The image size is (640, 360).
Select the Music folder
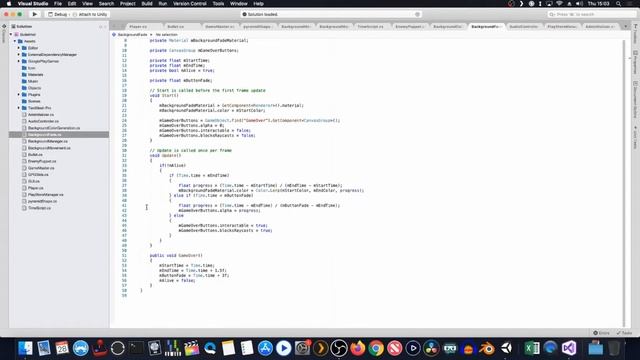(x=33, y=81)
